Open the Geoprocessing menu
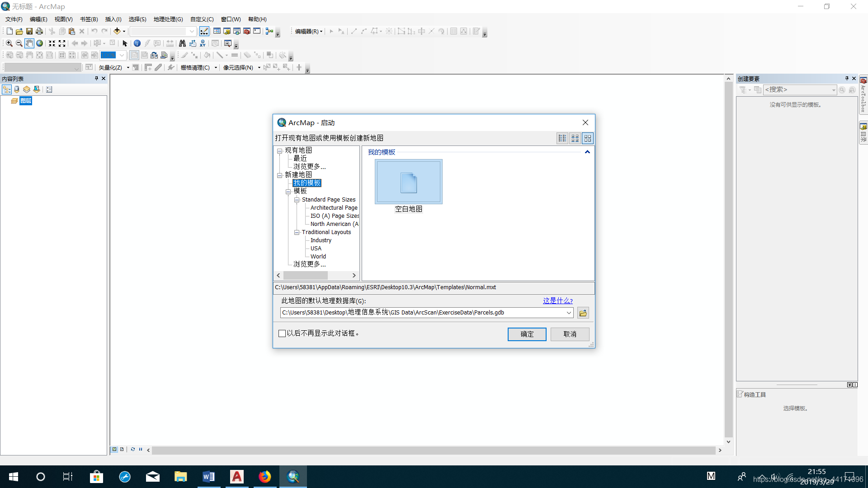This screenshot has width=868, height=488. pyautogui.click(x=168, y=19)
